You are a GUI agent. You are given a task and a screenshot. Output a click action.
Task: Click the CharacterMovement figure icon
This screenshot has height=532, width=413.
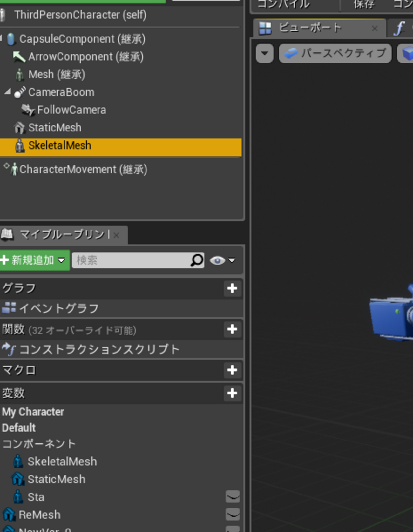(14, 169)
